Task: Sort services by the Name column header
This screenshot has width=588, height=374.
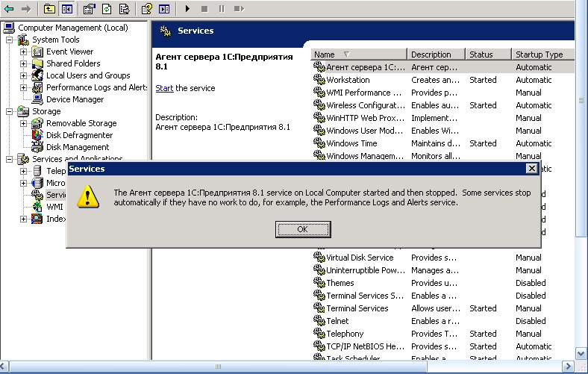Action: [x=359, y=54]
